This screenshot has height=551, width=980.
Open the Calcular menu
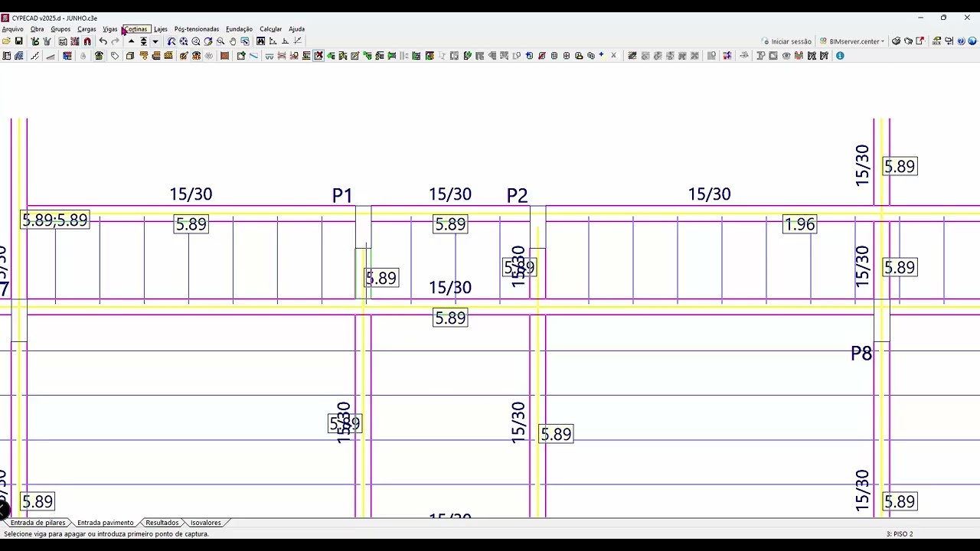pos(270,29)
